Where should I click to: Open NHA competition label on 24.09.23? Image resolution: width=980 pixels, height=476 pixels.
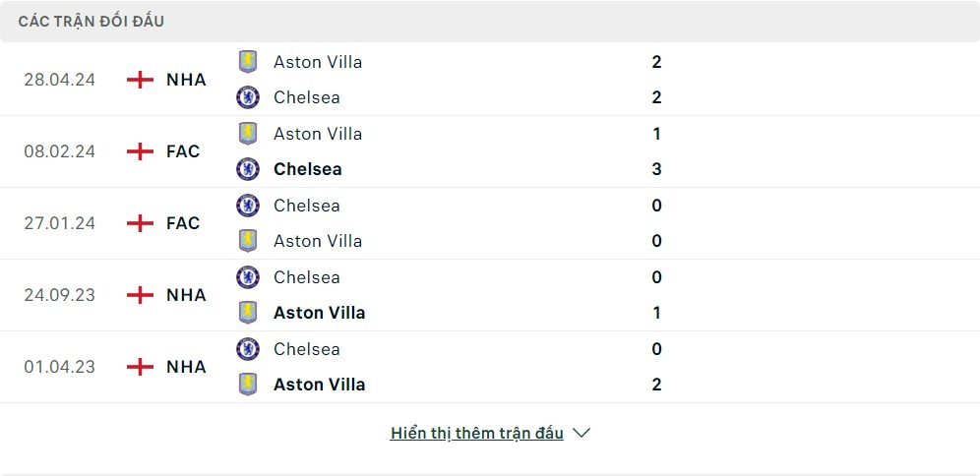click(x=186, y=295)
